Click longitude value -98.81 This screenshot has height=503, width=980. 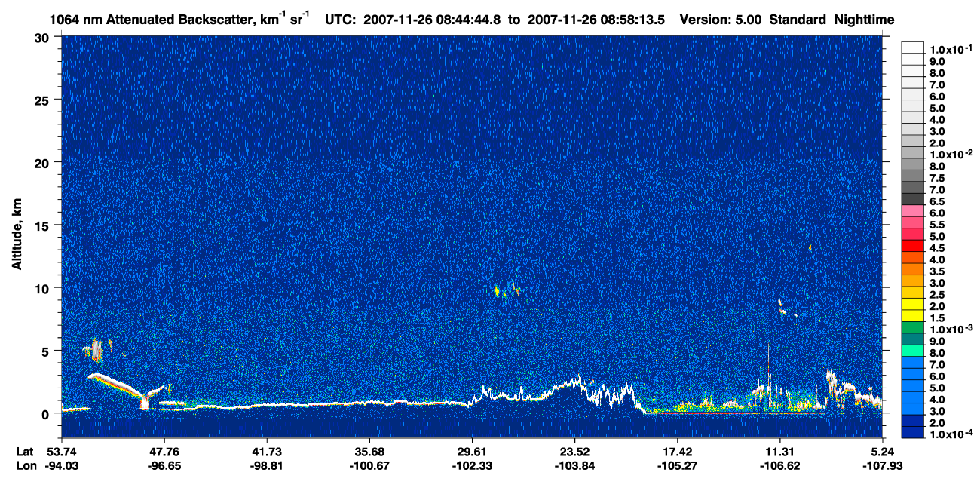tap(267, 465)
